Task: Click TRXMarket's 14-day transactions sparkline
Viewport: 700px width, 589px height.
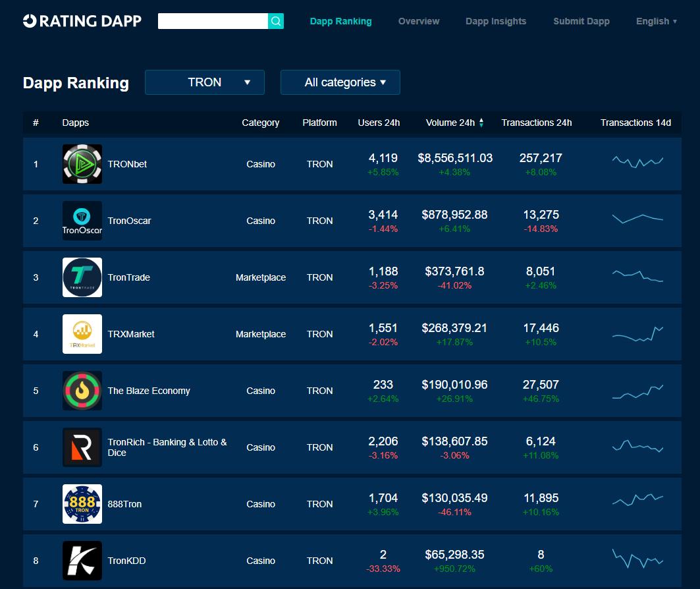Action: click(x=637, y=334)
